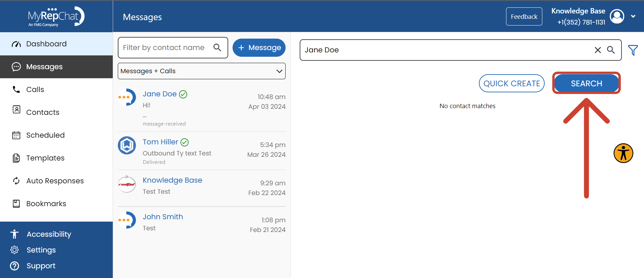Go to Dashboard in the sidebar
Screen dimensions: 644x278
pyautogui.click(x=46, y=44)
